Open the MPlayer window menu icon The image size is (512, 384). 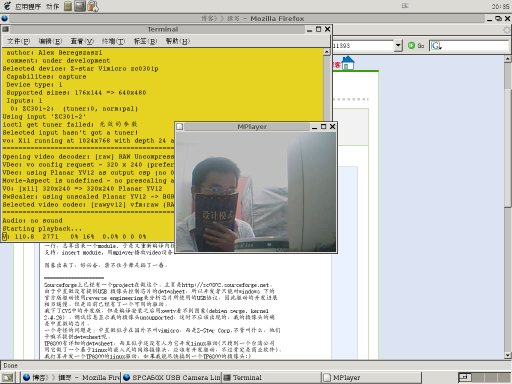coord(180,127)
